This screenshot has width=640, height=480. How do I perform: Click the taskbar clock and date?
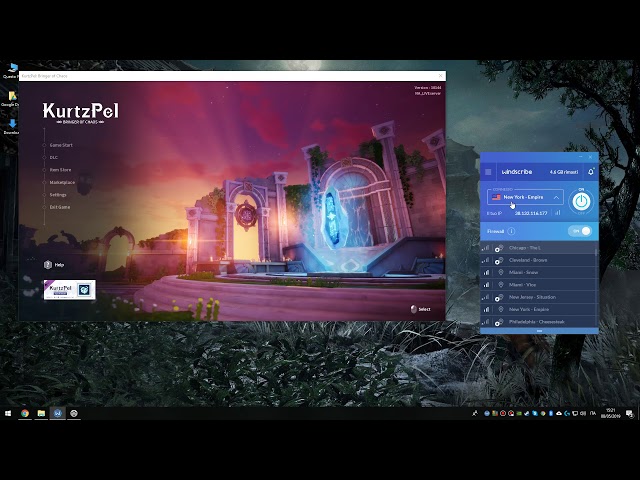tap(610, 413)
